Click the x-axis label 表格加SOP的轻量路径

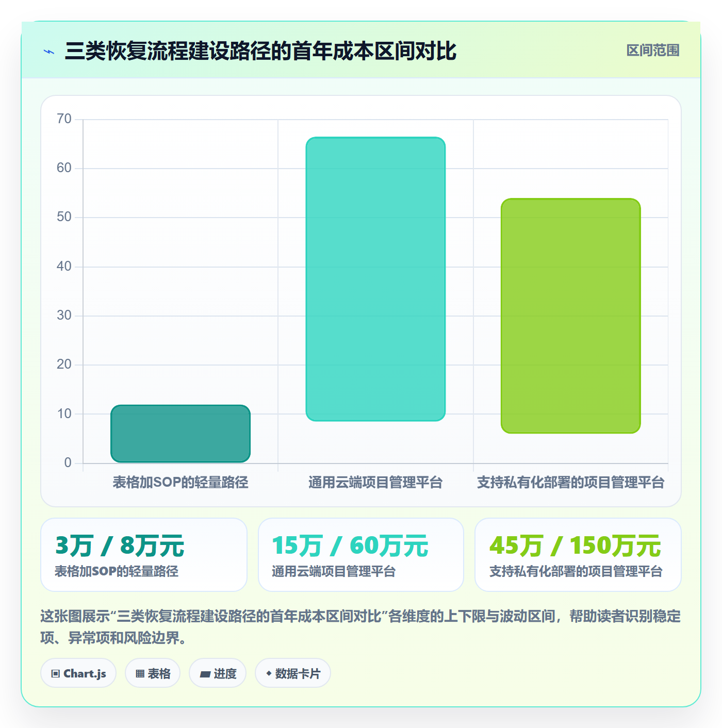coord(180,483)
